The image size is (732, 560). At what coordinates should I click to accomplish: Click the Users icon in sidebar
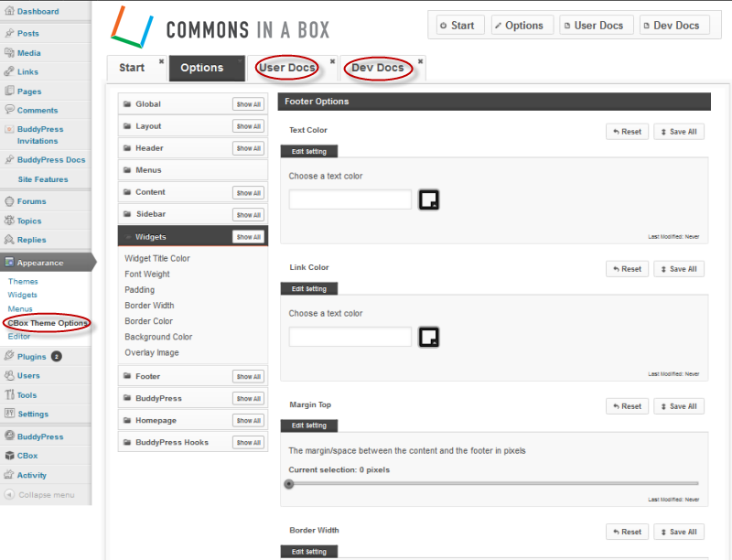[9, 375]
